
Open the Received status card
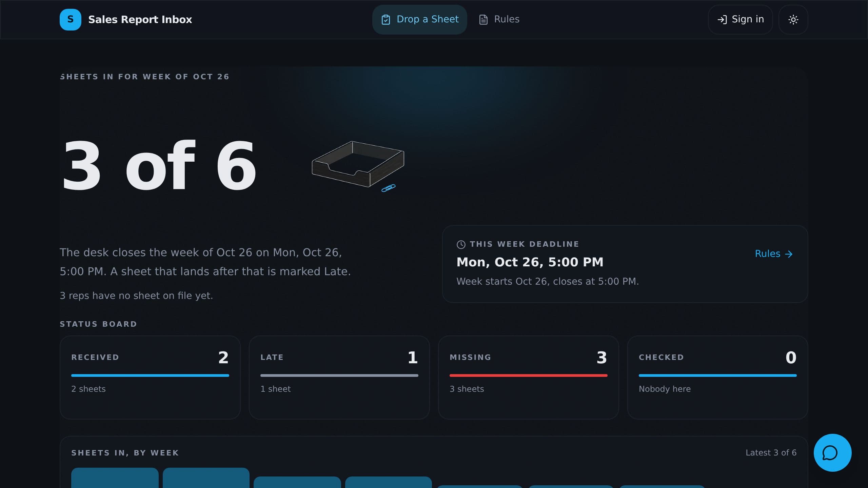tap(150, 377)
